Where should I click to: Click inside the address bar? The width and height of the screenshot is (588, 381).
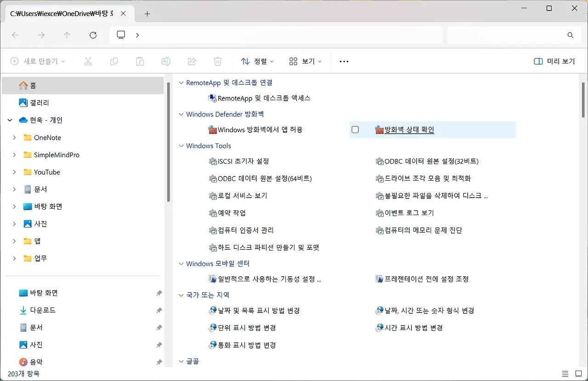pos(276,35)
